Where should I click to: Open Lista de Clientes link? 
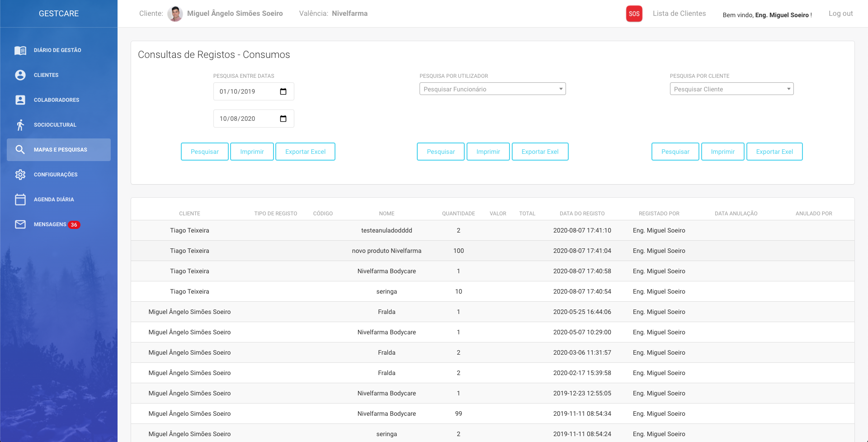(x=679, y=14)
